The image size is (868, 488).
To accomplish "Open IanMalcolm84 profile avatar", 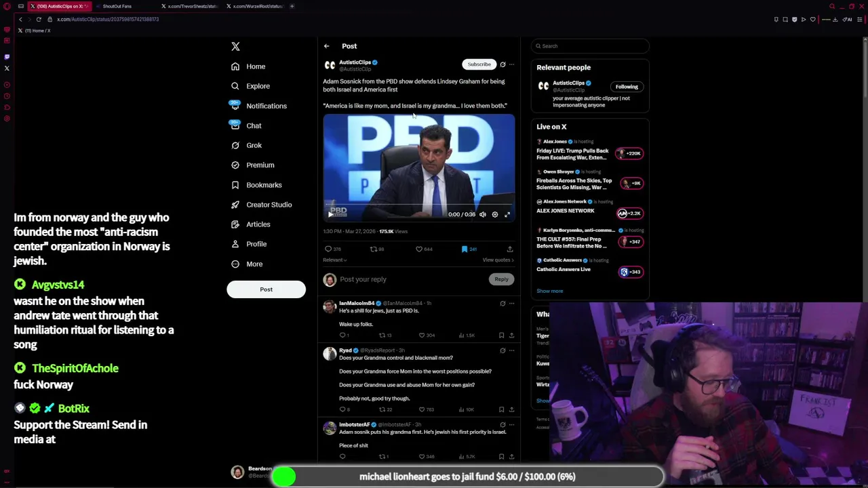I will pyautogui.click(x=330, y=306).
